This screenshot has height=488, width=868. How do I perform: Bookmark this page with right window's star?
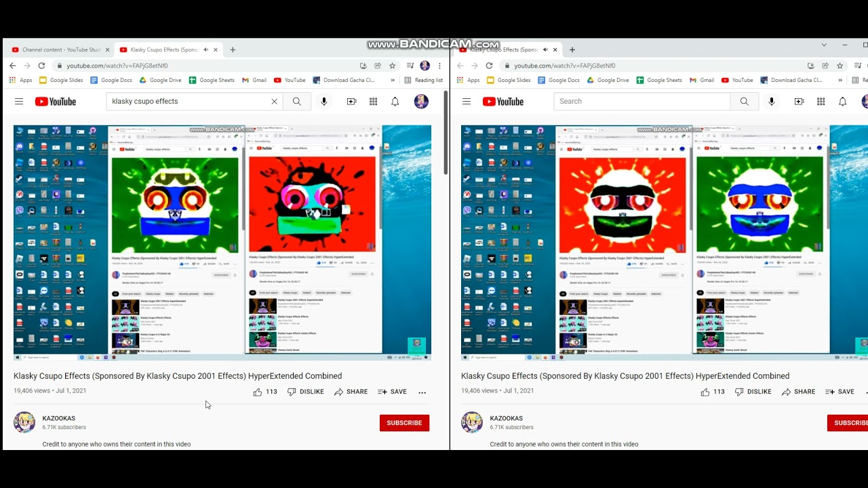pos(840,66)
